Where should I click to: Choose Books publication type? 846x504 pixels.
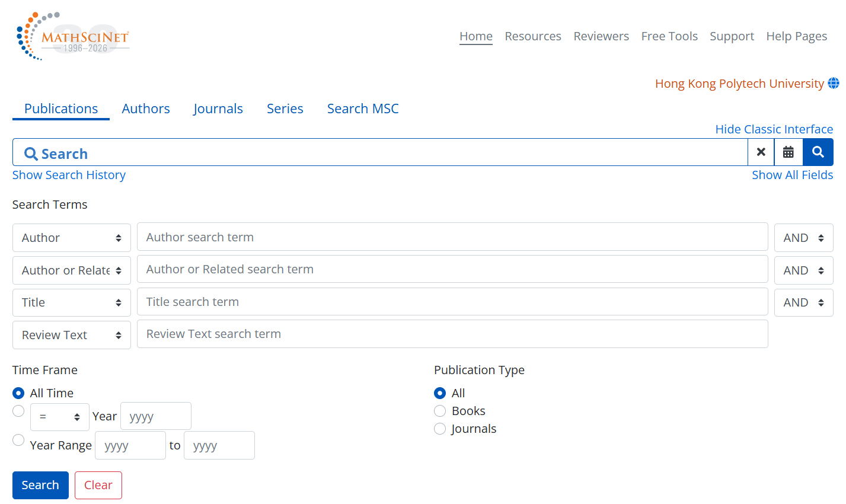(x=440, y=411)
